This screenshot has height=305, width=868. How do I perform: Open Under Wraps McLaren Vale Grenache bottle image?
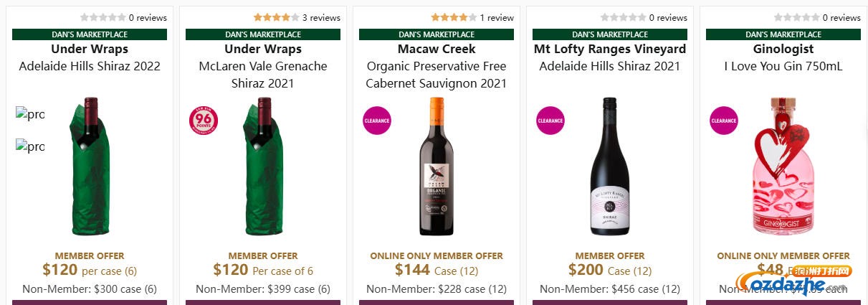pyautogui.click(x=264, y=166)
